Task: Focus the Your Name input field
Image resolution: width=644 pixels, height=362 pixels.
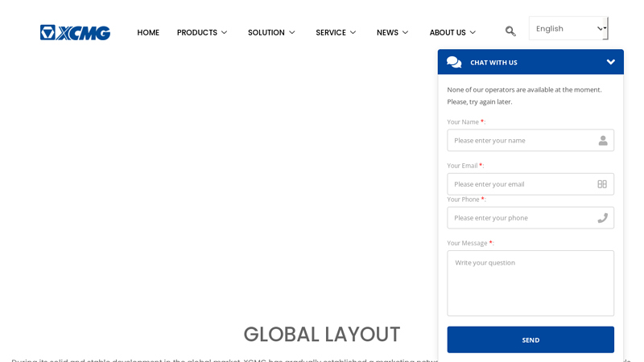Action: (530, 140)
